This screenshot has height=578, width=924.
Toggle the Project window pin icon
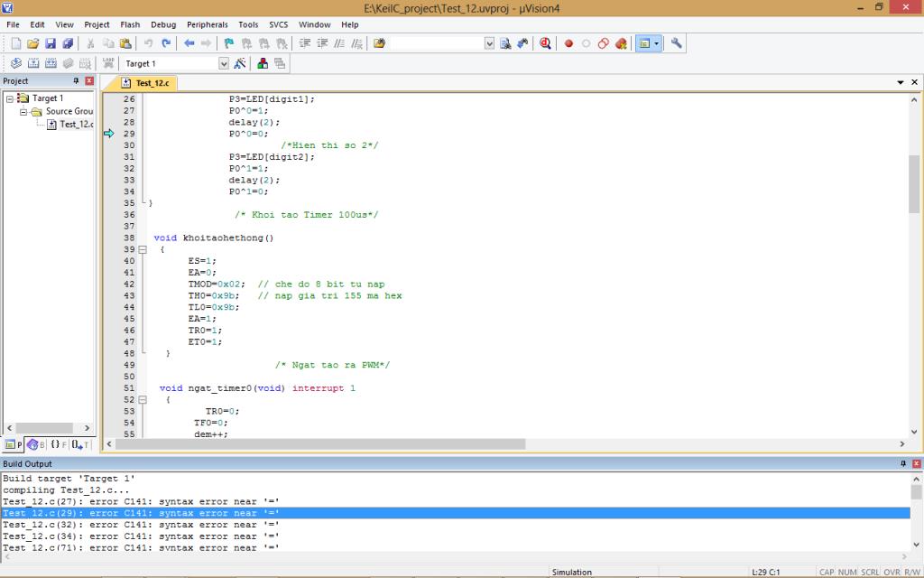[x=76, y=81]
